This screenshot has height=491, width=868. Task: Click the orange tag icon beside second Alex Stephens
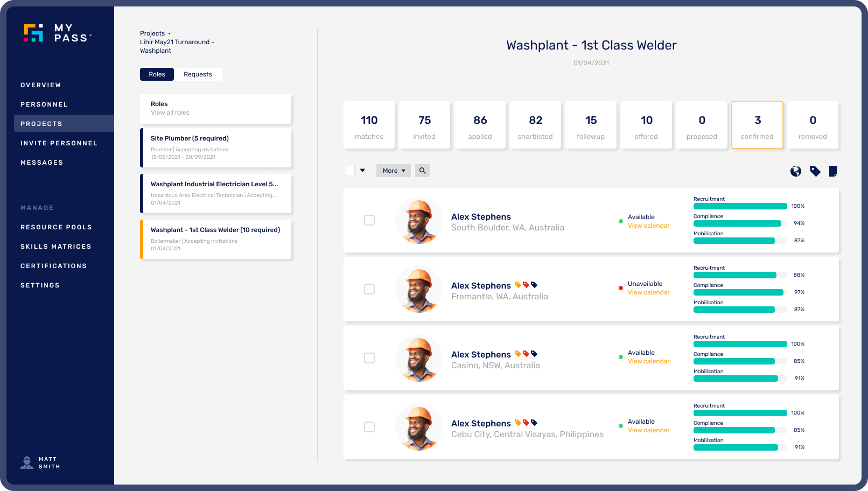point(519,285)
